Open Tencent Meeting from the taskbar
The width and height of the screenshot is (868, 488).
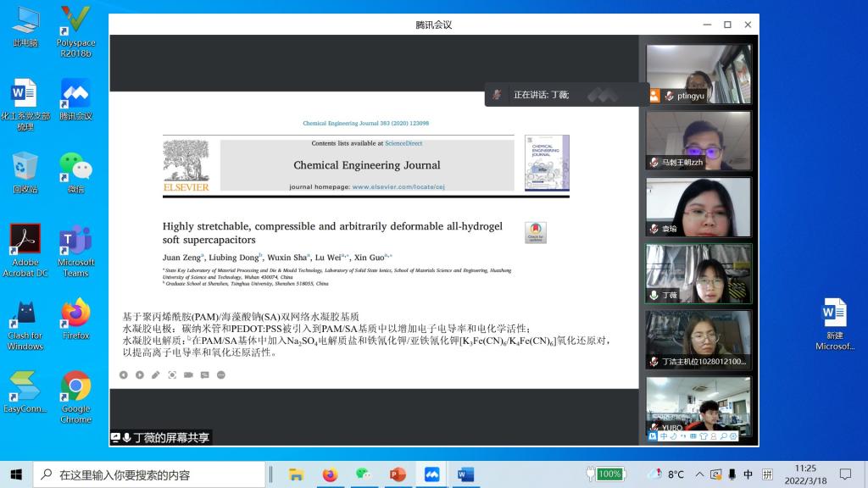click(431, 474)
